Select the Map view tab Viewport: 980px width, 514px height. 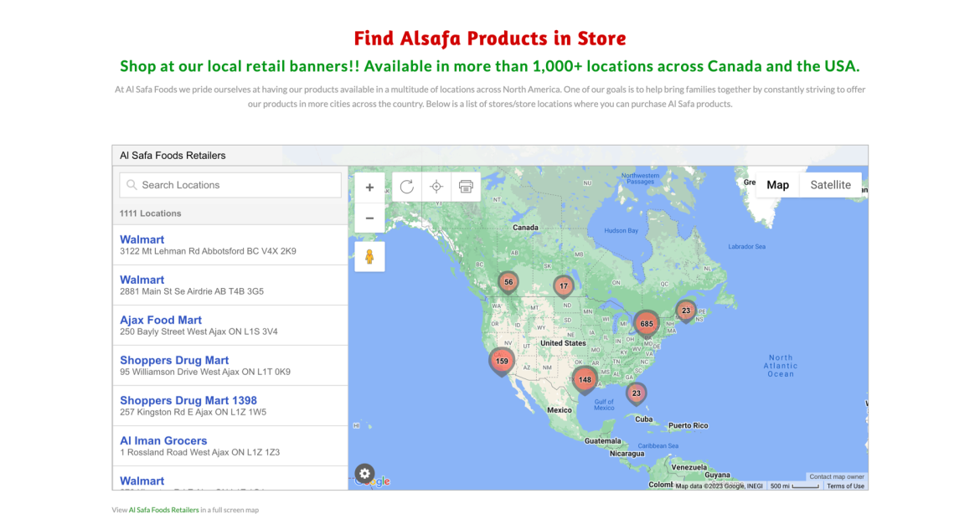point(777,185)
